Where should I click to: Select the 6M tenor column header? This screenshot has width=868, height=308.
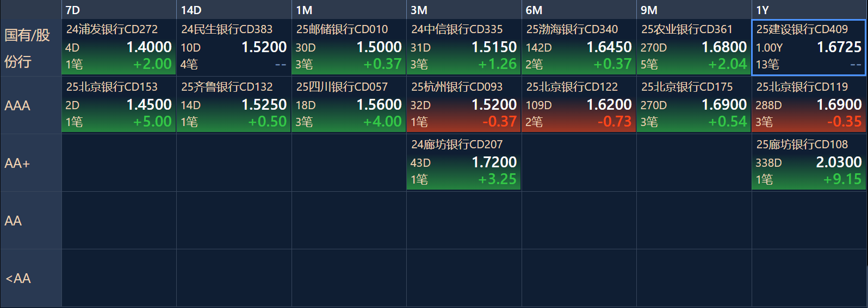579,10
